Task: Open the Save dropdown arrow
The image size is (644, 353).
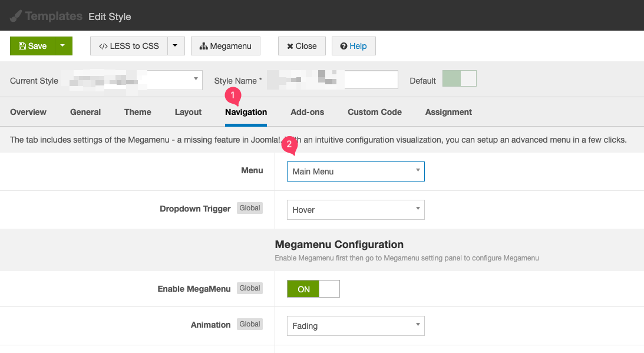Action: coord(64,46)
